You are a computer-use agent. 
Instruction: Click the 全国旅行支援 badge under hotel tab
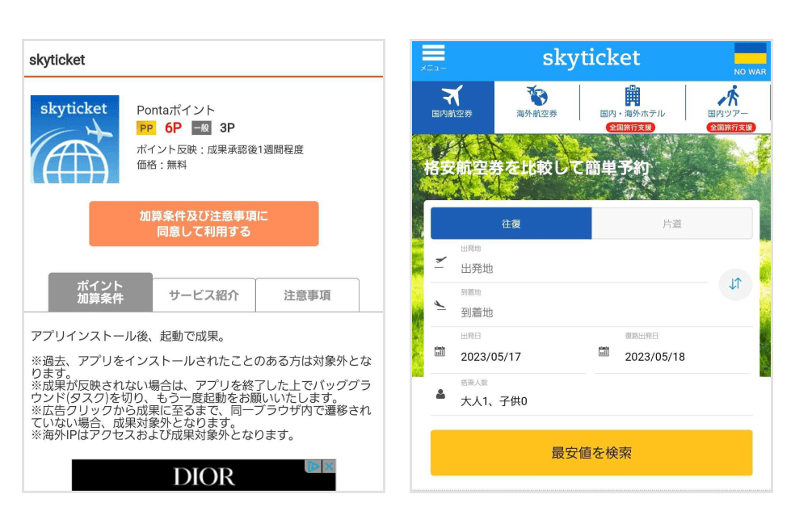(630, 128)
